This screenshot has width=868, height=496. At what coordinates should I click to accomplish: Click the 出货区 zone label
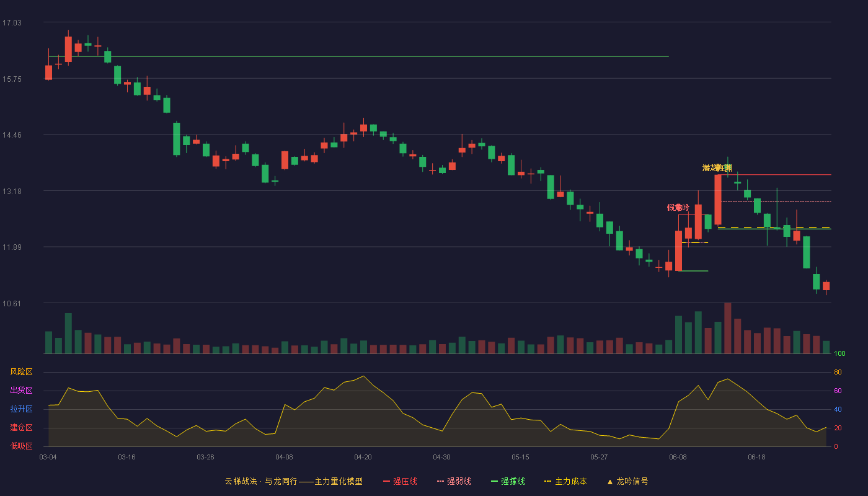pyautogui.click(x=21, y=391)
